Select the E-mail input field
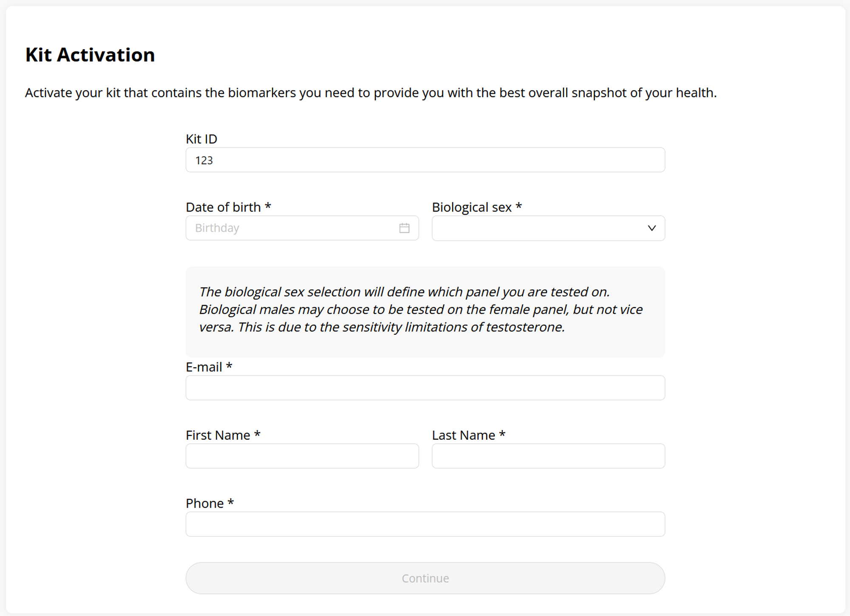 pyautogui.click(x=425, y=387)
